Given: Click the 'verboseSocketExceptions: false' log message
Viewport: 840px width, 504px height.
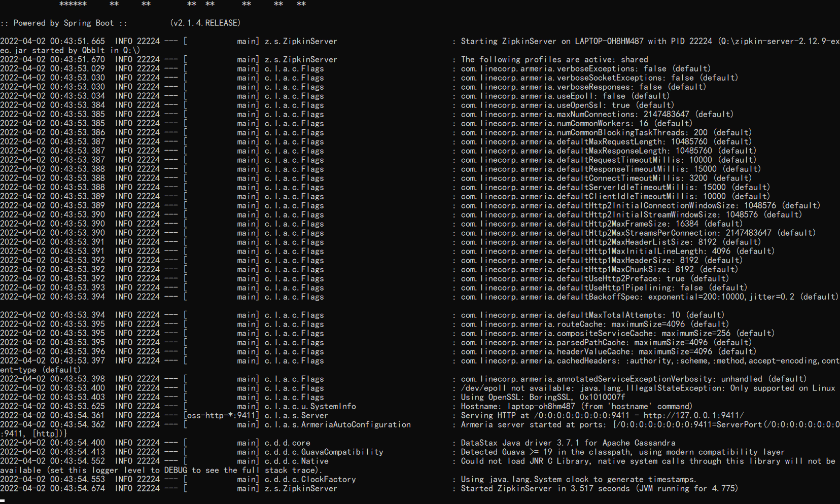Looking at the screenshot, I should 600,78.
